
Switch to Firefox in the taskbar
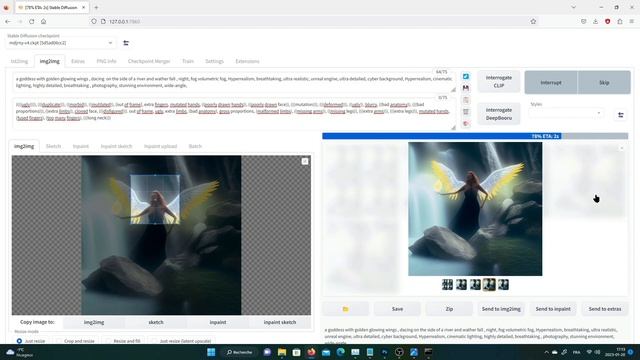(x=311, y=352)
